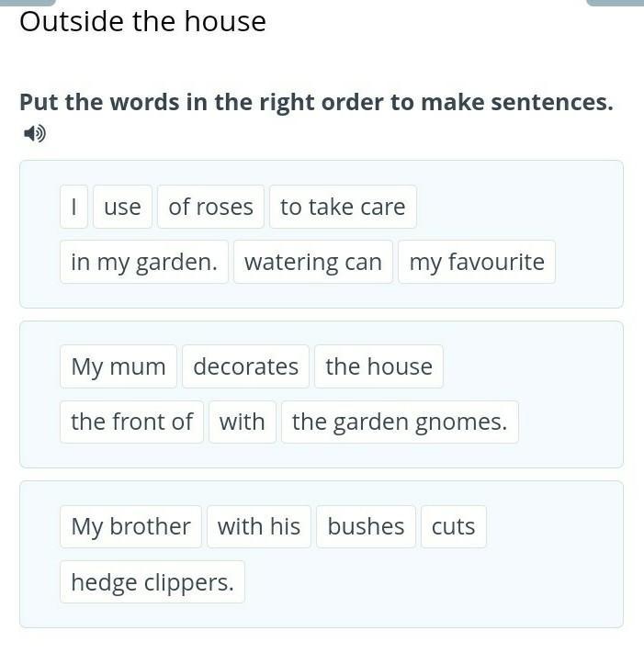
Task: Choose the "cuts" word tile
Action: pyautogui.click(x=453, y=526)
